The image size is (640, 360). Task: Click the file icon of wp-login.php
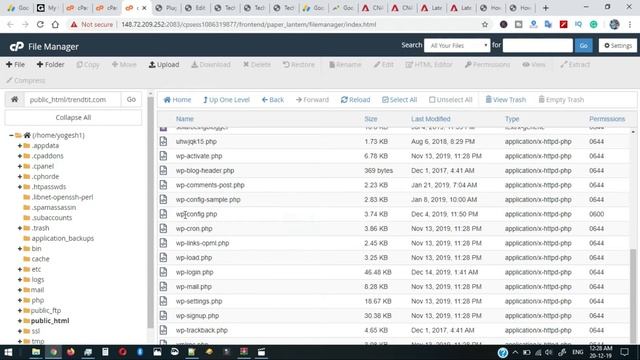(x=163, y=272)
